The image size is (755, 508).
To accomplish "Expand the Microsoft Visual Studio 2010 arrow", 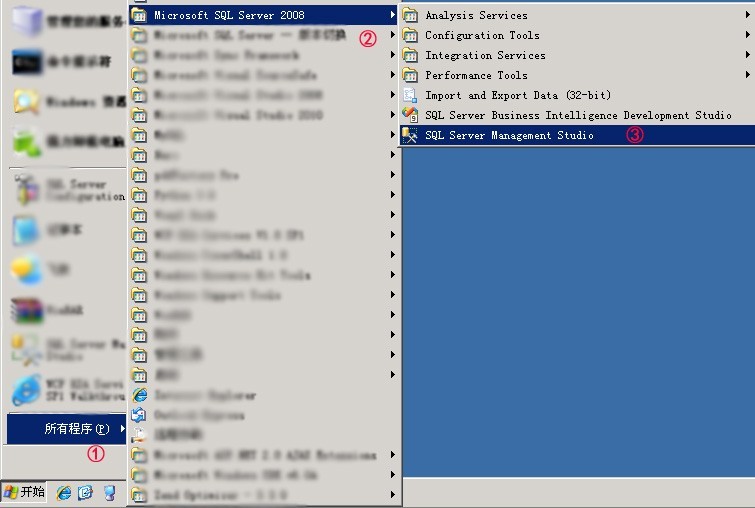I will point(393,115).
